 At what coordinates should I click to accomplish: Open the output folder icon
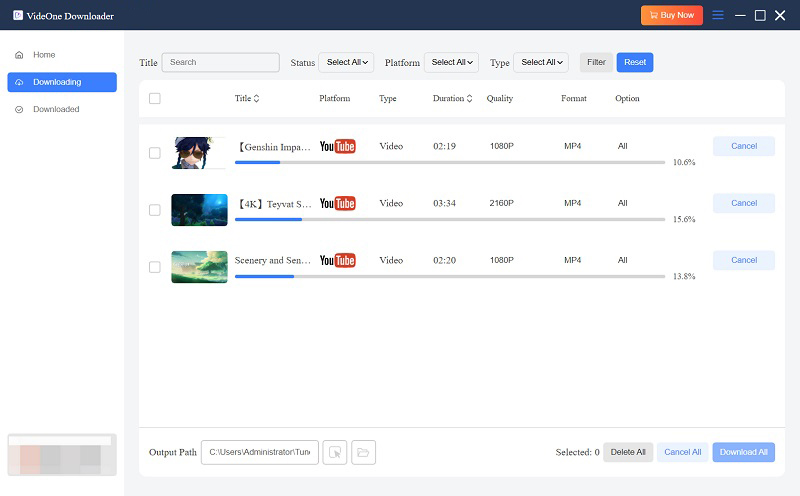tap(363, 453)
